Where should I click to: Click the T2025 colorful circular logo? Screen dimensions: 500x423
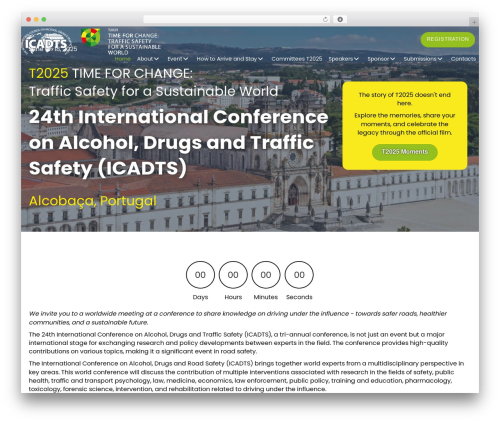(91, 37)
